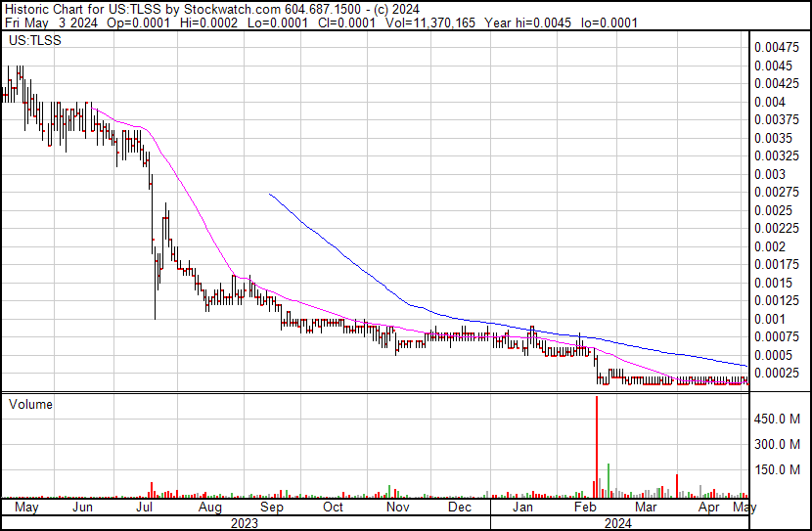Click the tall green volume bar after February
The height and width of the screenshot is (531, 812).
pyautogui.click(x=609, y=479)
